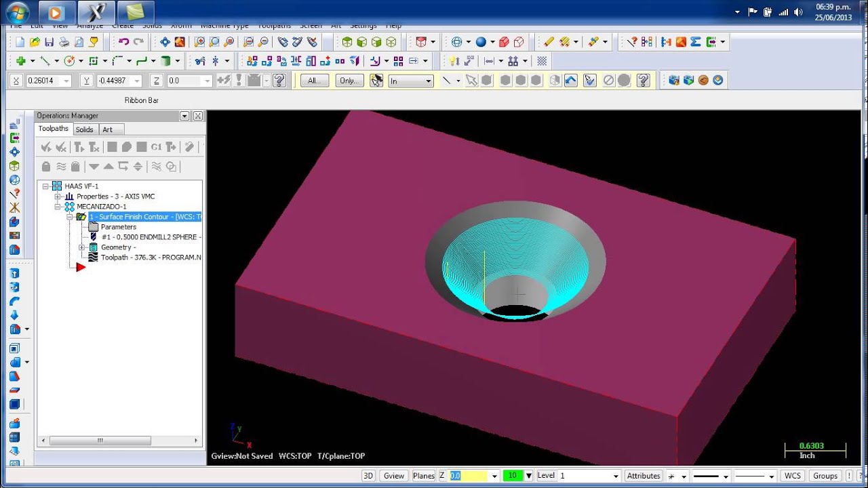
Task: Regenerate all selected operations
Action: click(x=79, y=147)
